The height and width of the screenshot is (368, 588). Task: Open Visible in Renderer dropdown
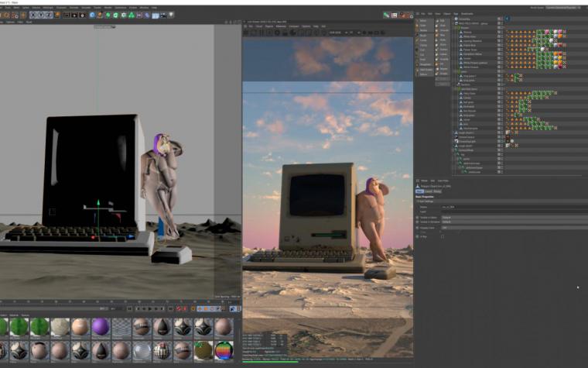click(x=514, y=222)
